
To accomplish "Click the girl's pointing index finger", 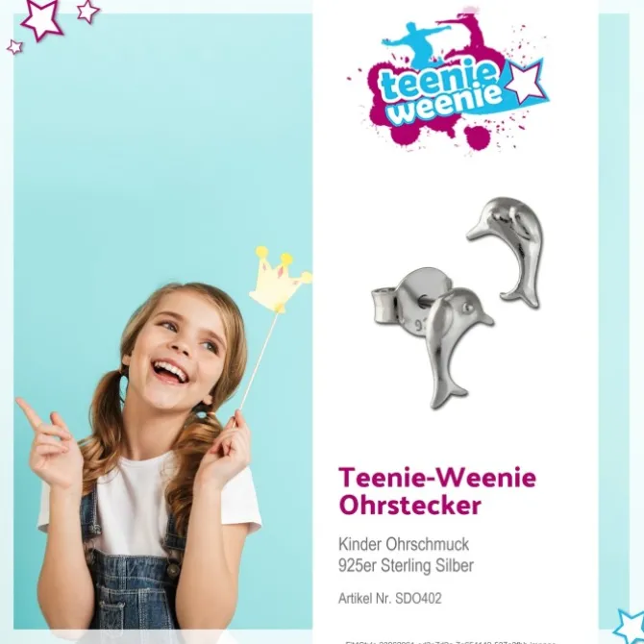I will click(30, 412).
